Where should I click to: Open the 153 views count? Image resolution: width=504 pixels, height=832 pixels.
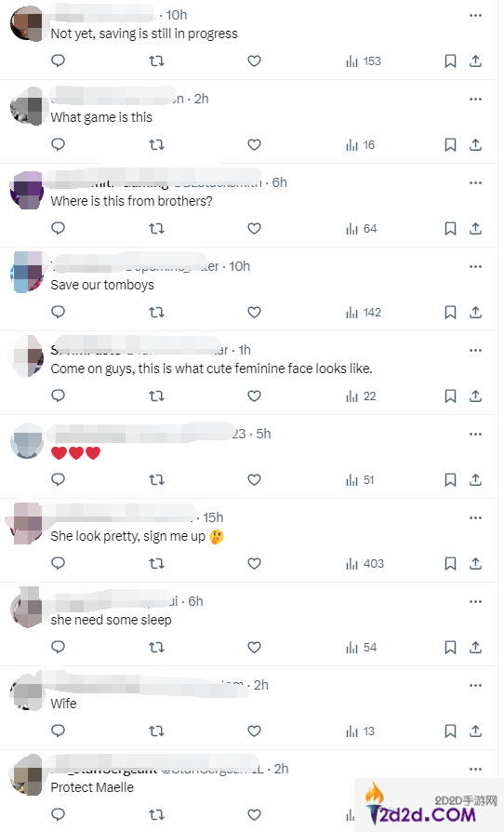(364, 61)
